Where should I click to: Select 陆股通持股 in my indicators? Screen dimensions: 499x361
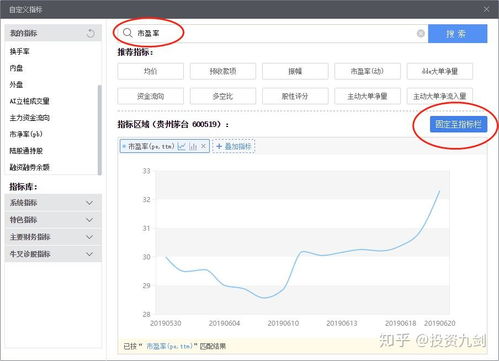pyautogui.click(x=26, y=151)
